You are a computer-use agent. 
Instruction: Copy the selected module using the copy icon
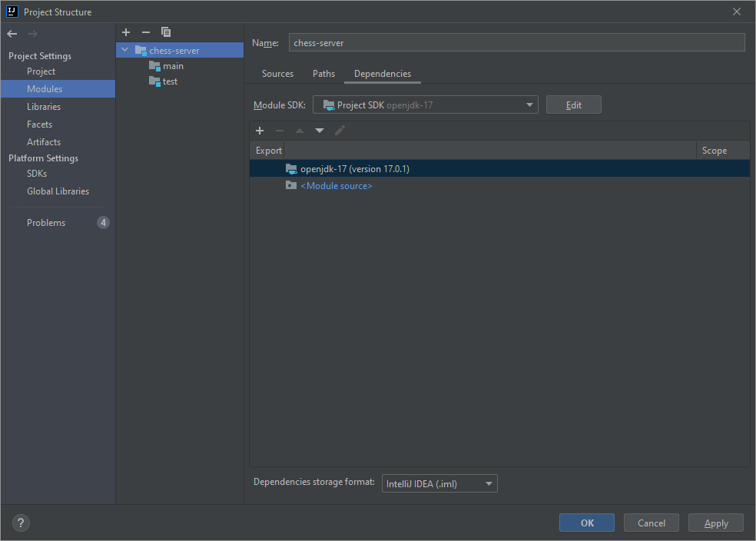(166, 32)
